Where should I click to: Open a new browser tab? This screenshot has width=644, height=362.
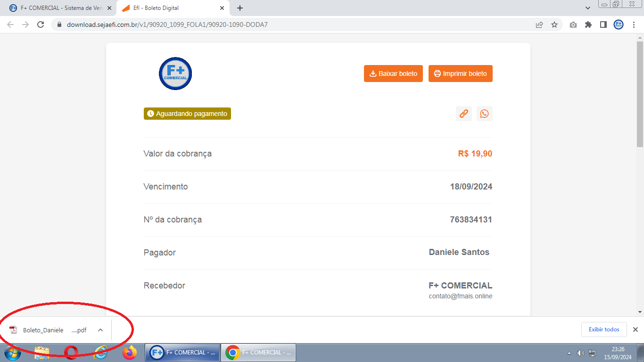(240, 8)
